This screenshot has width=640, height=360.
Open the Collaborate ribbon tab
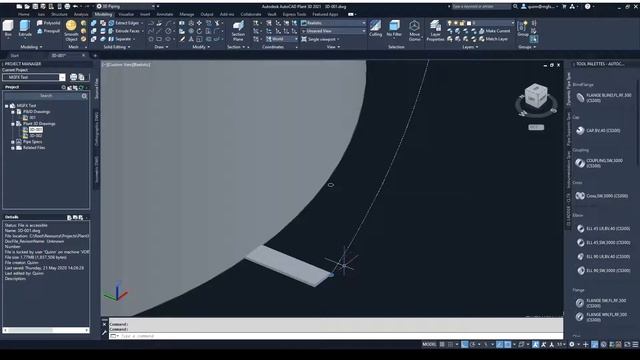coord(250,14)
